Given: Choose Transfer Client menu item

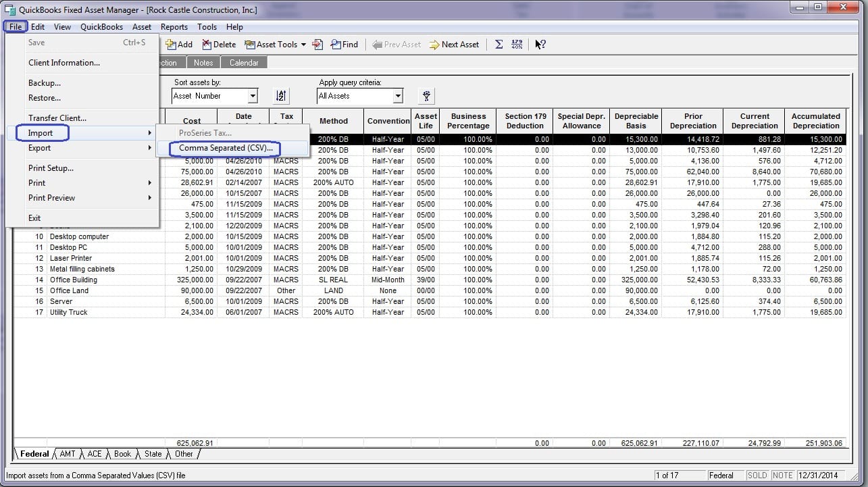Looking at the screenshot, I should [82, 118].
